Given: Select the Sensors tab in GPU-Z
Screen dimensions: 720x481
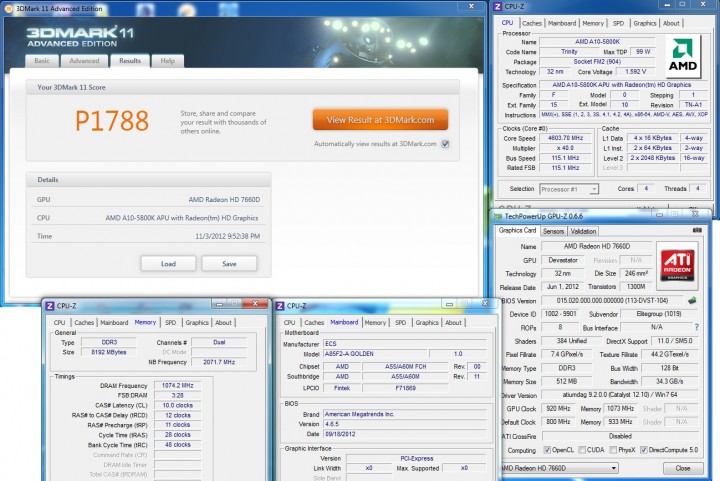Looking at the screenshot, I should [x=553, y=231].
